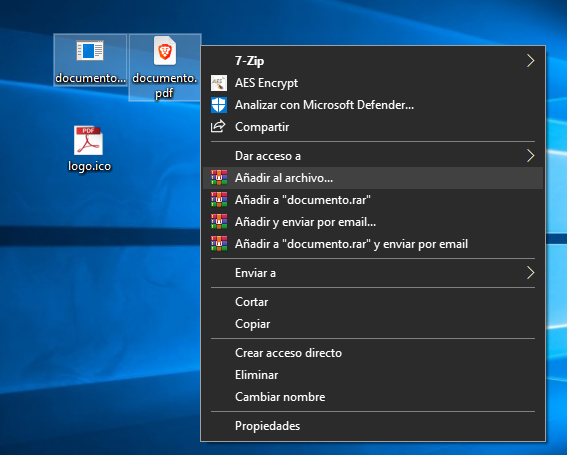The image size is (567, 455).
Task: Expand the 7-Zip submenu arrow
Action: (530, 61)
